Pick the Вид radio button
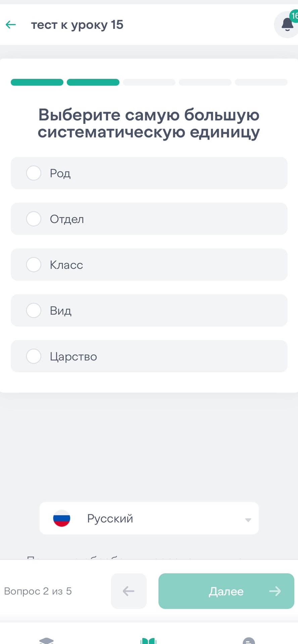The image size is (298, 644). point(34,310)
